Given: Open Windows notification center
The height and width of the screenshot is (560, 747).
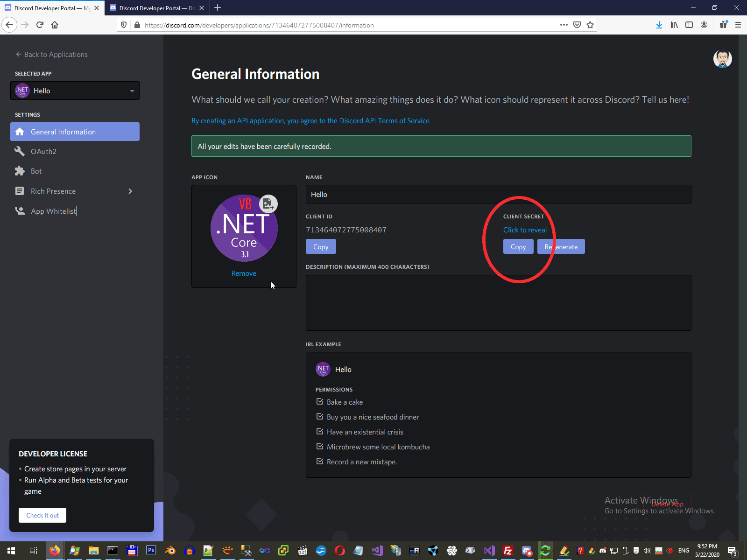Looking at the screenshot, I should point(733,551).
